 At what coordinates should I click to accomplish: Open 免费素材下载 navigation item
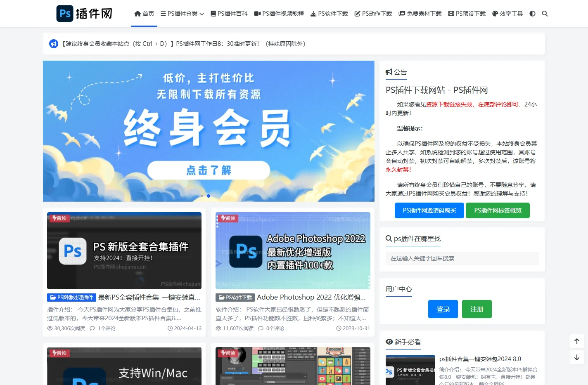pos(420,14)
